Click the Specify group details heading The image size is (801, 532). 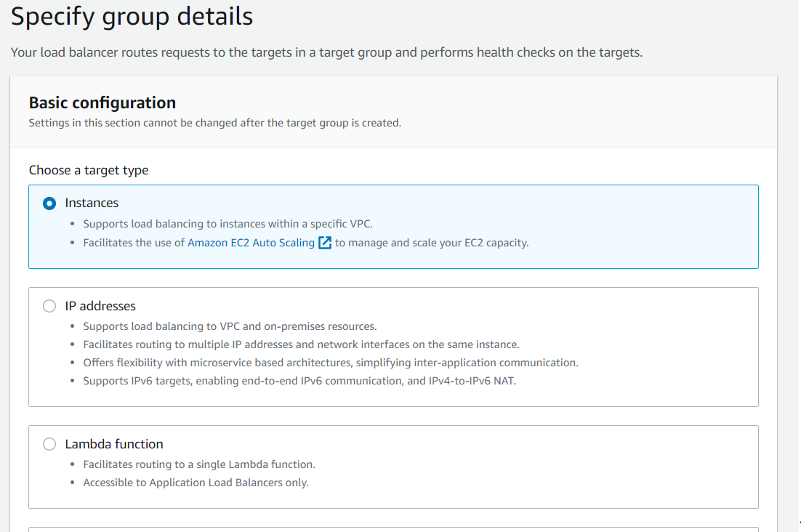(x=132, y=17)
